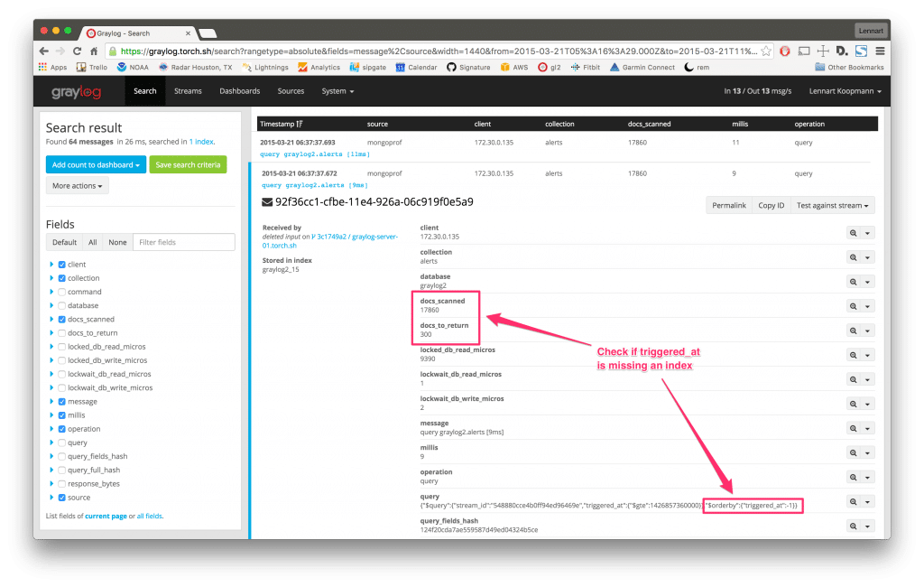Image resolution: width=924 pixels, height=587 pixels.
Task: Click the magnifier icon for the query field
Action: coord(853,501)
